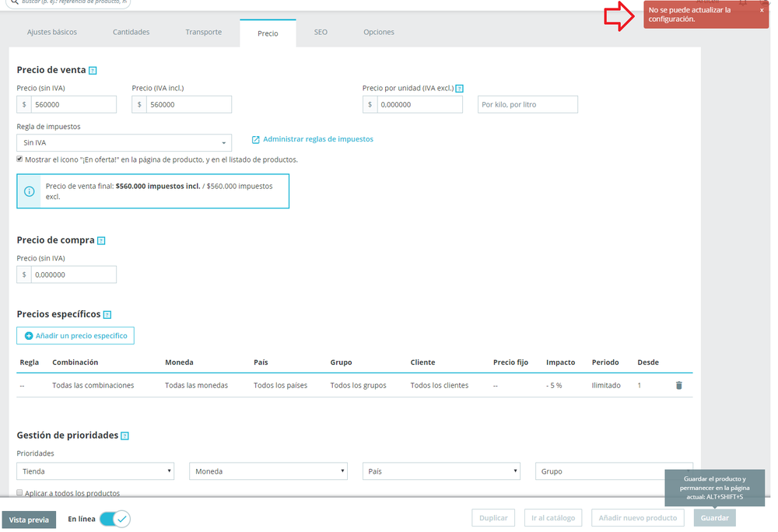Focus the Precio (sin IVA) sale field

[x=73, y=105]
